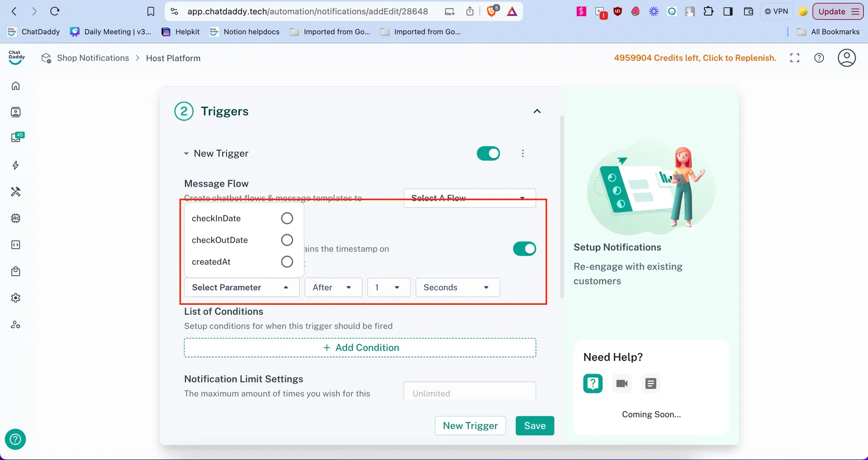This screenshot has height=460, width=868.
Task: Open New Trigger three-dot options menu
Action: coord(522,154)
